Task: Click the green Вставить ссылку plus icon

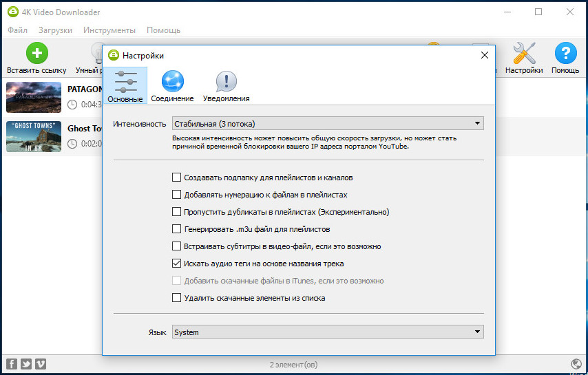Action: tap(36, 53)
